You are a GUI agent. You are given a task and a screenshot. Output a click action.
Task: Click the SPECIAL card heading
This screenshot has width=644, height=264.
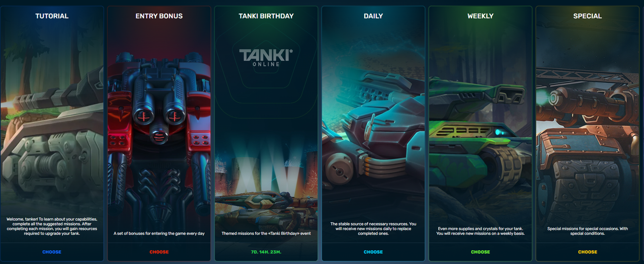tap(588, 16)
